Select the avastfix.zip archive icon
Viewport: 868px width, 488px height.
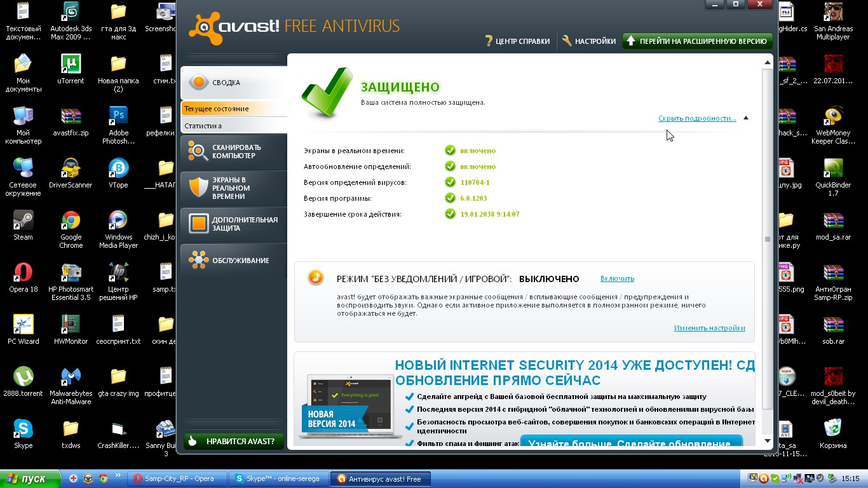click(71, 121)
